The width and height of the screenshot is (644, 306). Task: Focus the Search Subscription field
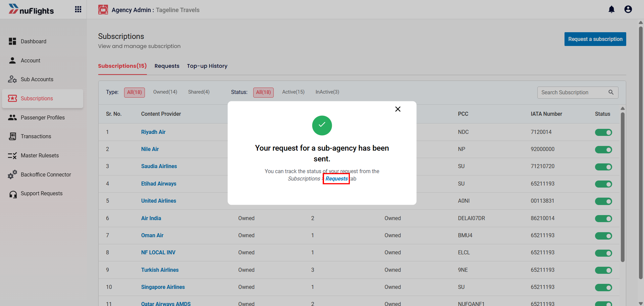tap(578, 92)
